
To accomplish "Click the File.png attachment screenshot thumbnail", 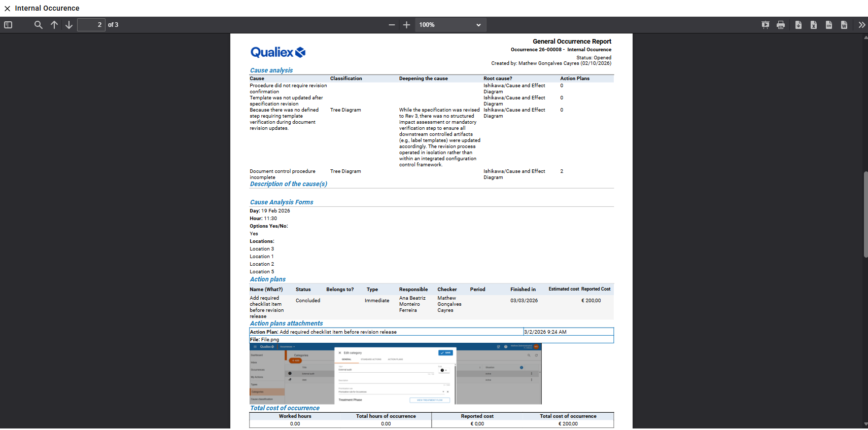I will pos(395,374).
